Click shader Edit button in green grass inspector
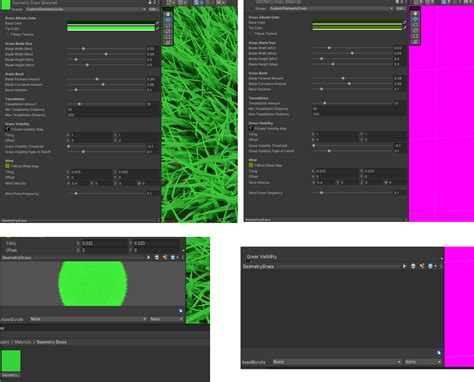 tap(153, 9)
